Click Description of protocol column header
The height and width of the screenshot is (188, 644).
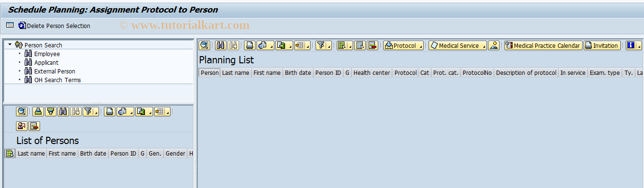click(526, 73)
